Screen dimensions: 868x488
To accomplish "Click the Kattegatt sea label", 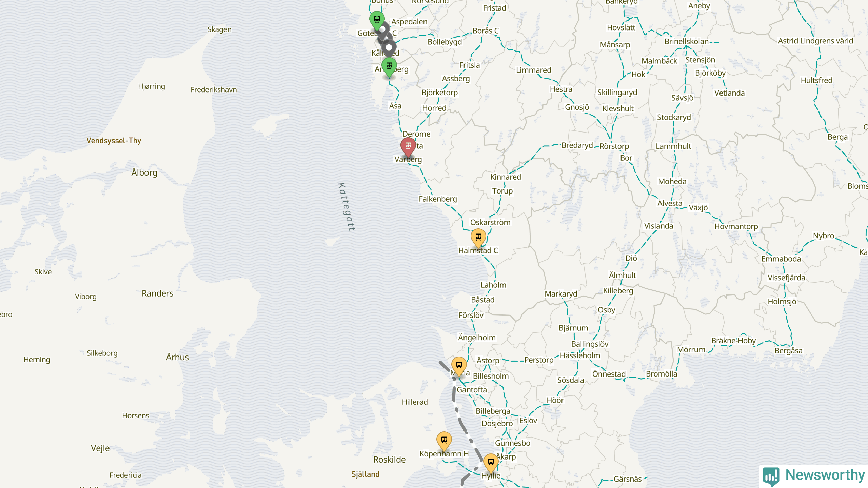I will (x=347, y=207).
